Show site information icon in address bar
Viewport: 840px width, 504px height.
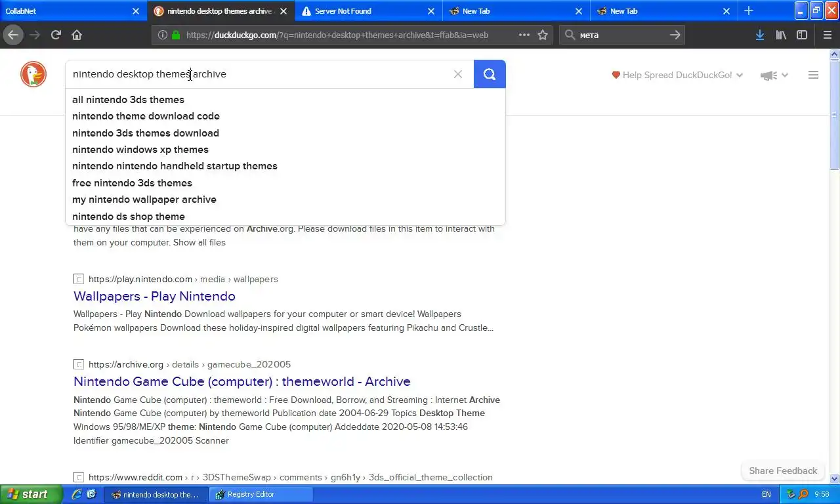[x=163, y=35]
